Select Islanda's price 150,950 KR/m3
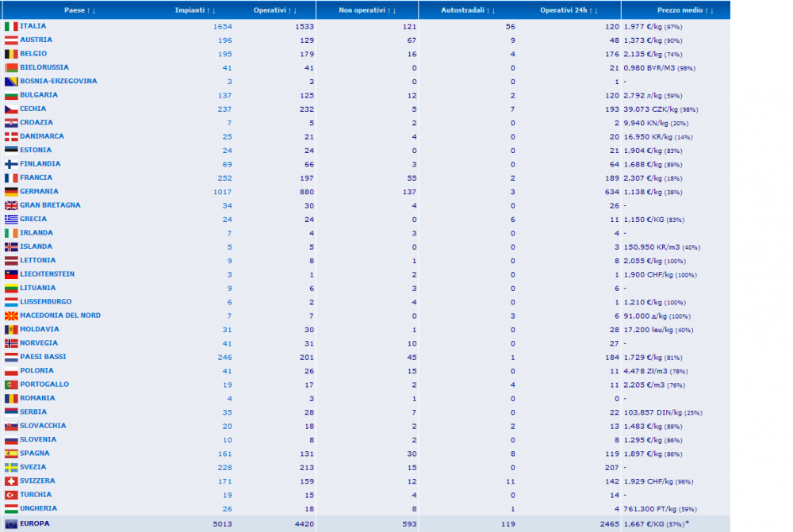The image size is (793, 532). click(651, 247)
